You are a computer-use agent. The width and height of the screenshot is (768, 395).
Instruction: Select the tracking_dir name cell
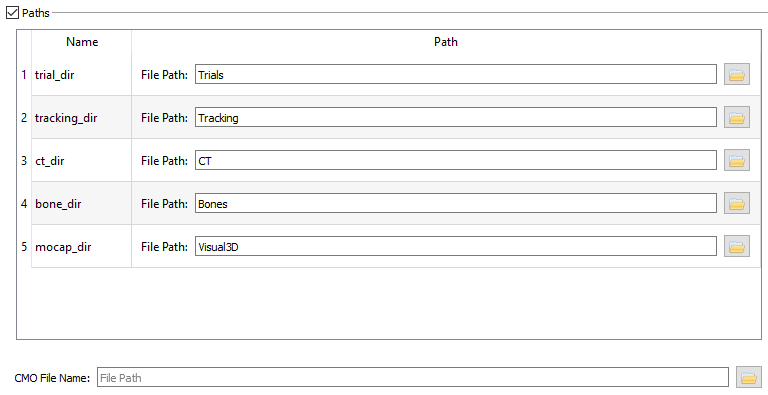point(81,118)
